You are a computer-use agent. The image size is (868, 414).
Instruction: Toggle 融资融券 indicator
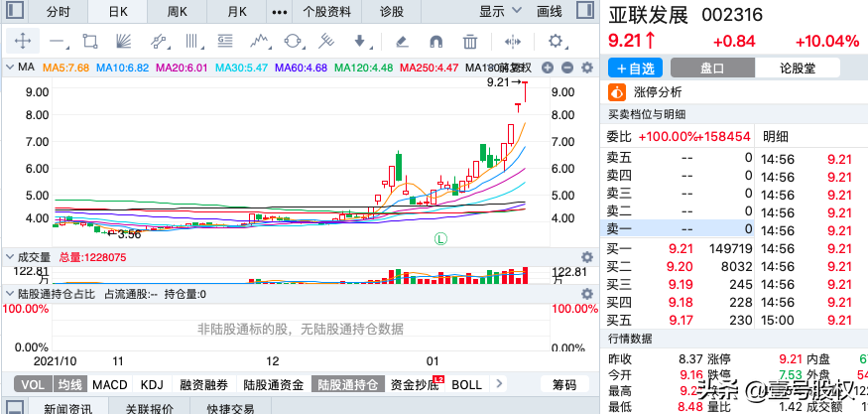point(204,384)
